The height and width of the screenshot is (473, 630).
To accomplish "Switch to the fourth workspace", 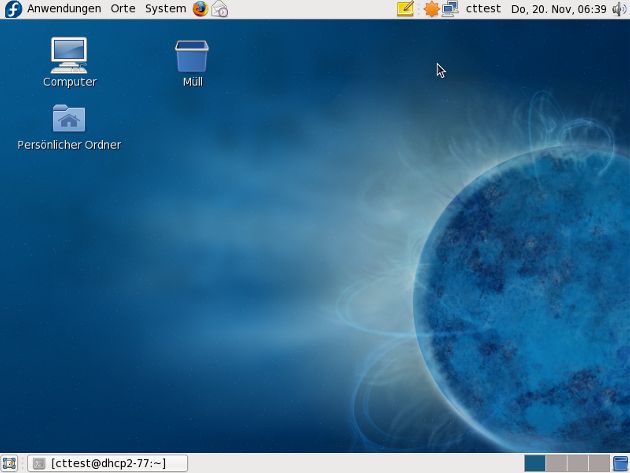I will [598, 463].
